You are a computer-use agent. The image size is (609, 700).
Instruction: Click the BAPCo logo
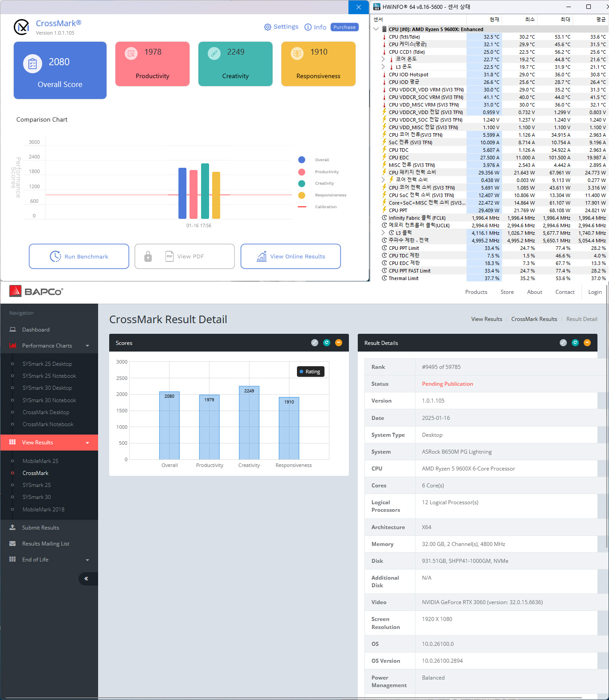click(36, 291)
